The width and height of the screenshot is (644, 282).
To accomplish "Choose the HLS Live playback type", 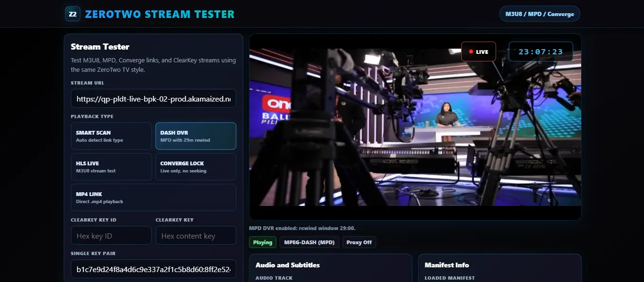I will 112,167.
